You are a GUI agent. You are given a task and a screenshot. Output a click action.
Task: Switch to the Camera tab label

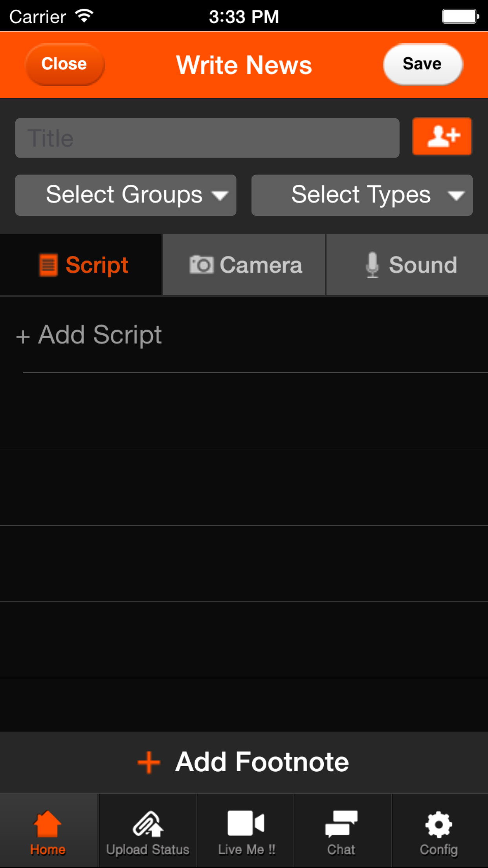tap(261, 265)
